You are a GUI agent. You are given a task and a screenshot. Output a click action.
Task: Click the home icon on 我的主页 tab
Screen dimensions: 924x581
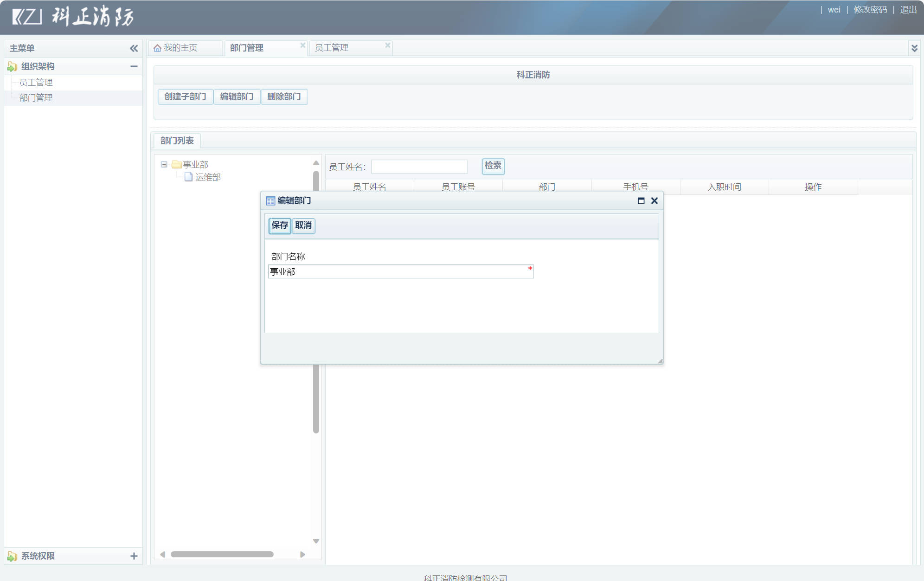point(158,47)
